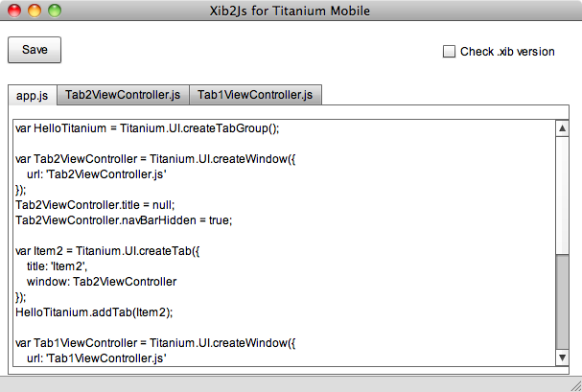Screen dimensions: 582x392
Task: Place cursor on the createTabGroup line
Action: tap(147, 128)
